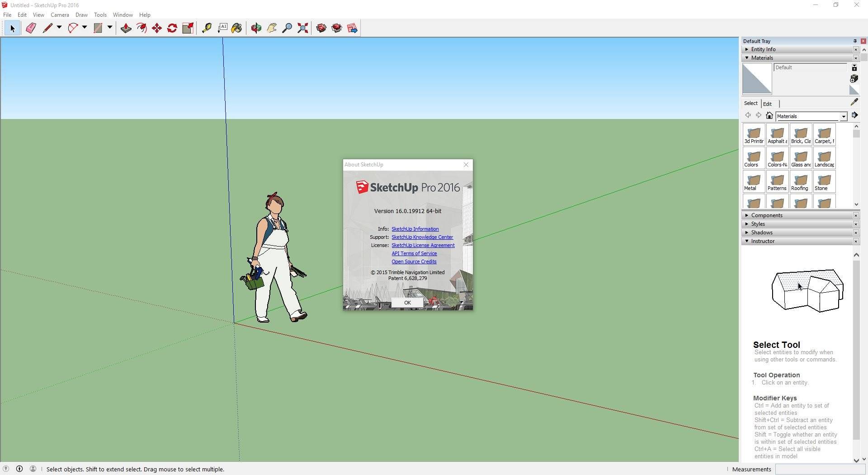Pick the Line pencil tool
This screenshot has height=475, width=868.
[x=47, y=28]
